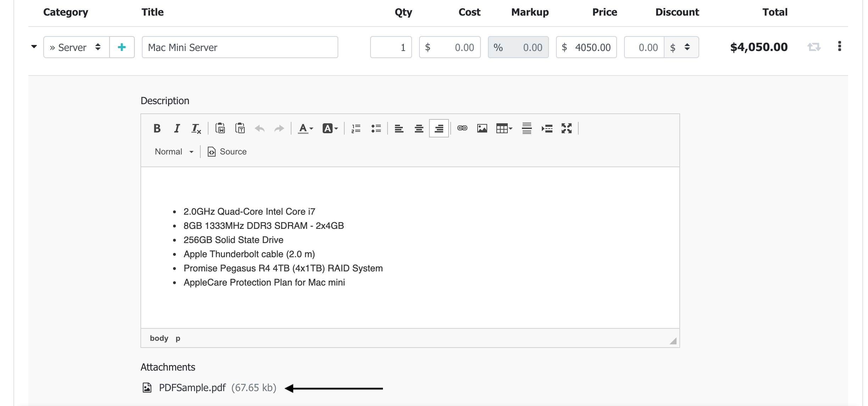Maximize the editor to fullscreen
The height and width of the screenshot is (406, 868).
pyautogui.click(x=567, y=128)
